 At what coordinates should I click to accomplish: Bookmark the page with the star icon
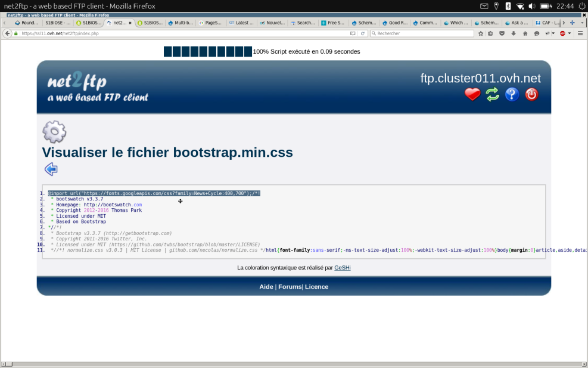(x=480, y=33)
